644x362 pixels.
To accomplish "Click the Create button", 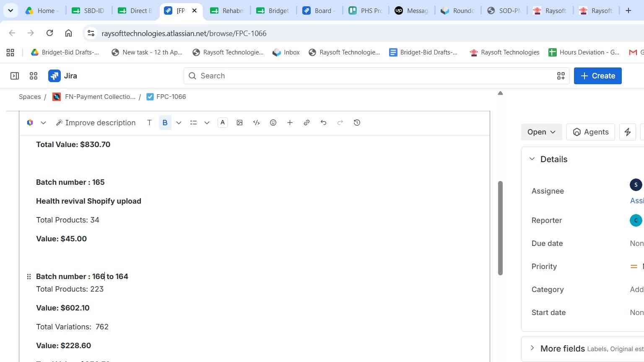I will pos(597,76).
